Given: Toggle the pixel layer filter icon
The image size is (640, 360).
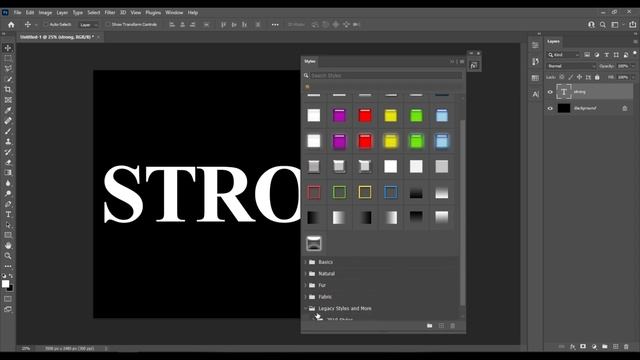Looking at the screenshot, I should tap(587, 55).
